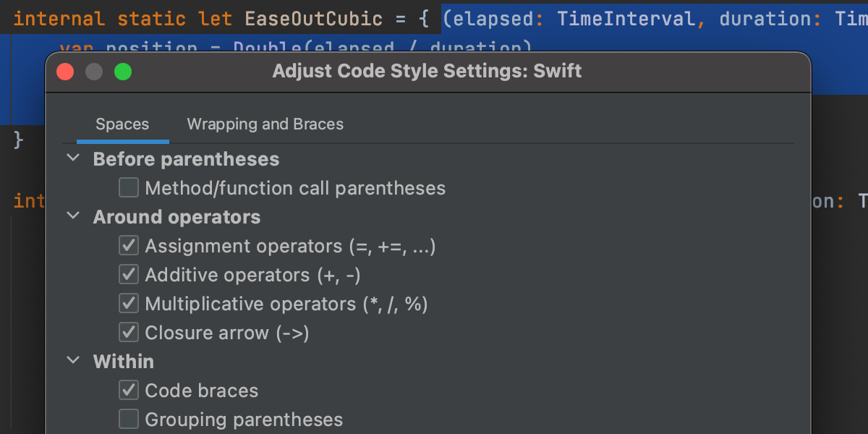Toggle the Code braces checkbox
This screenshot has width=868, height=434.
click(x=129, y=391)
